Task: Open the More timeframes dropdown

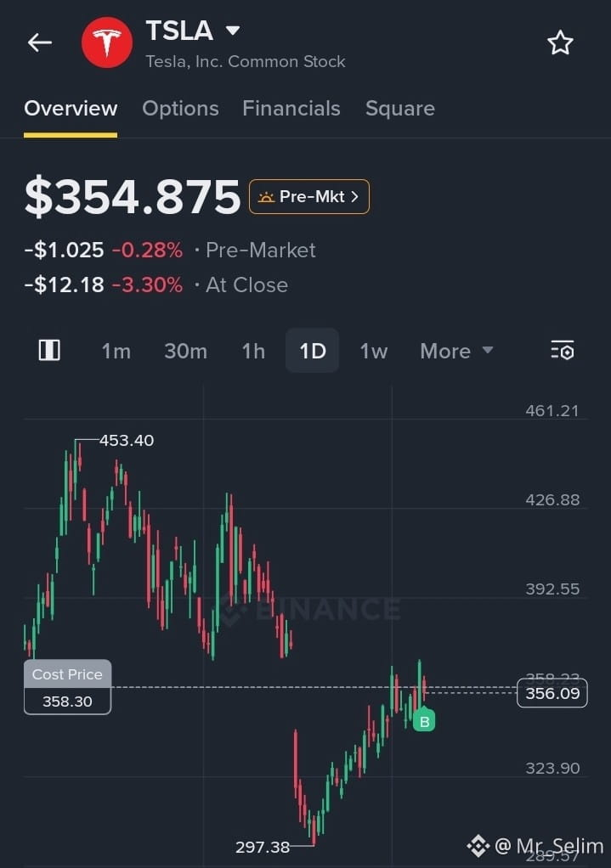Action: pos(456,351)
